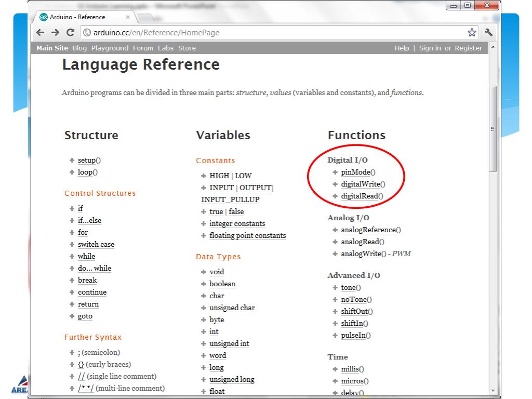Image resolution: width=532 pixels, height=399 pixels.
Task: Open the Forum nav link
Action: click(143, 48)
